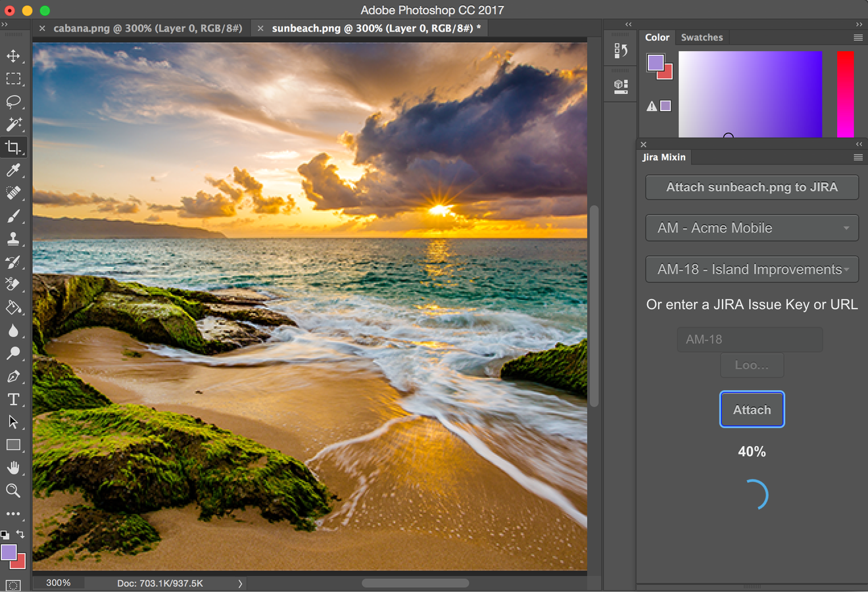Viewport: 868px width, 592px height.
Task: Expand the icon panel dock arrows
Action: pos(628,24)
